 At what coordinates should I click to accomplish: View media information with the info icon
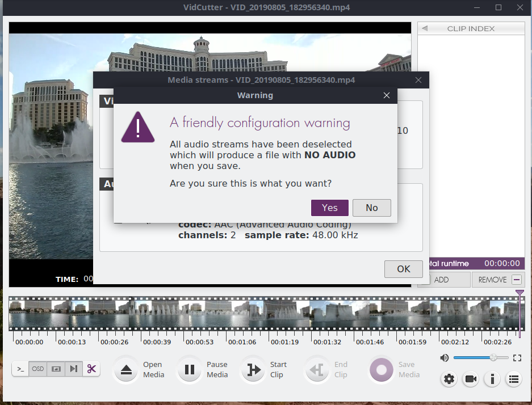coord(492,379)
